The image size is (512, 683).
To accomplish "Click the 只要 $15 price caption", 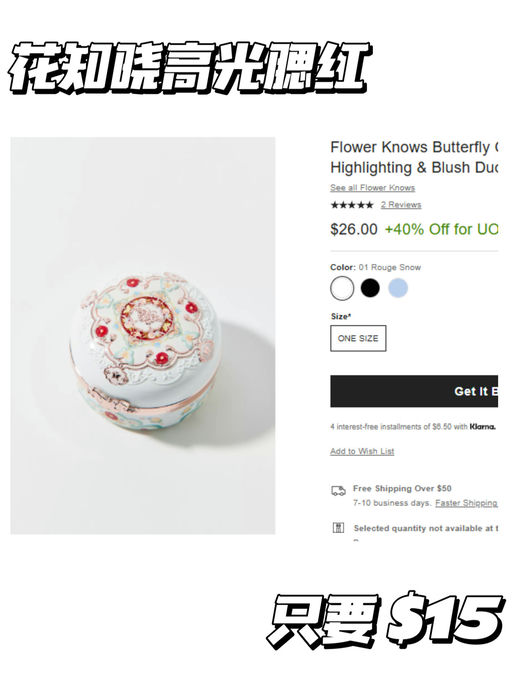I will coord(386,619).
